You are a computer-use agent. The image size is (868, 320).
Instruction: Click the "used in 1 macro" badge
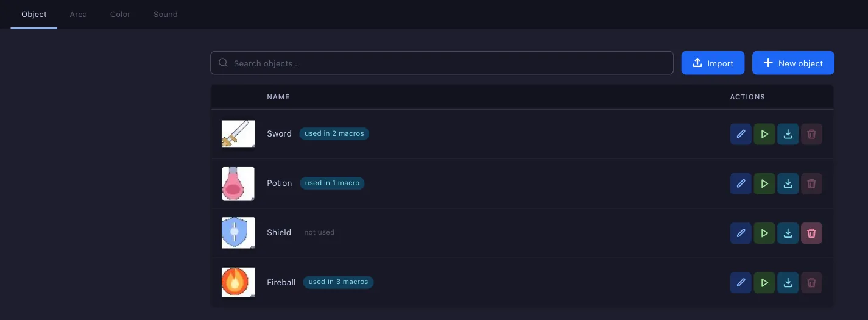click(332, 183)
